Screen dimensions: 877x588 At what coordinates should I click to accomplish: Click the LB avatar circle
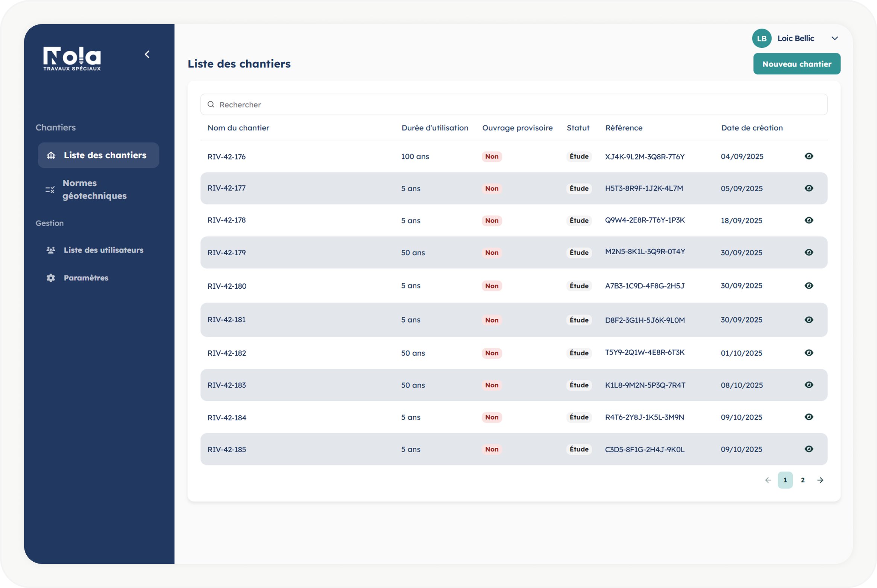click(762, 38)
